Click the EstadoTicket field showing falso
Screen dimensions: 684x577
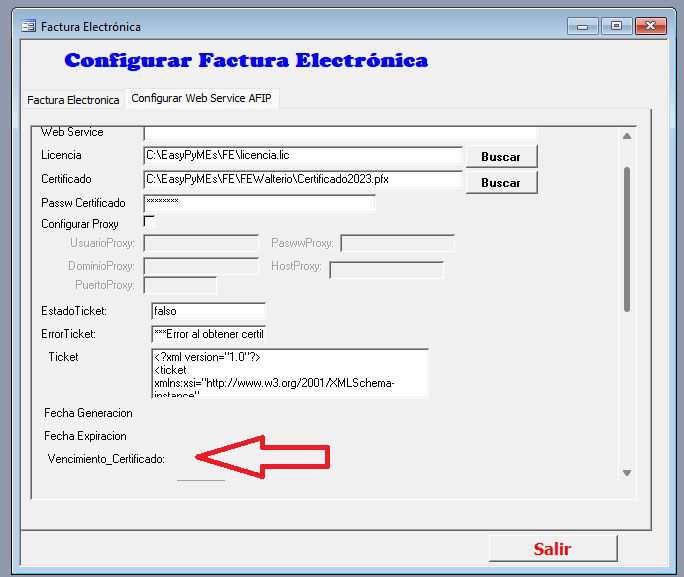point(208,311)
